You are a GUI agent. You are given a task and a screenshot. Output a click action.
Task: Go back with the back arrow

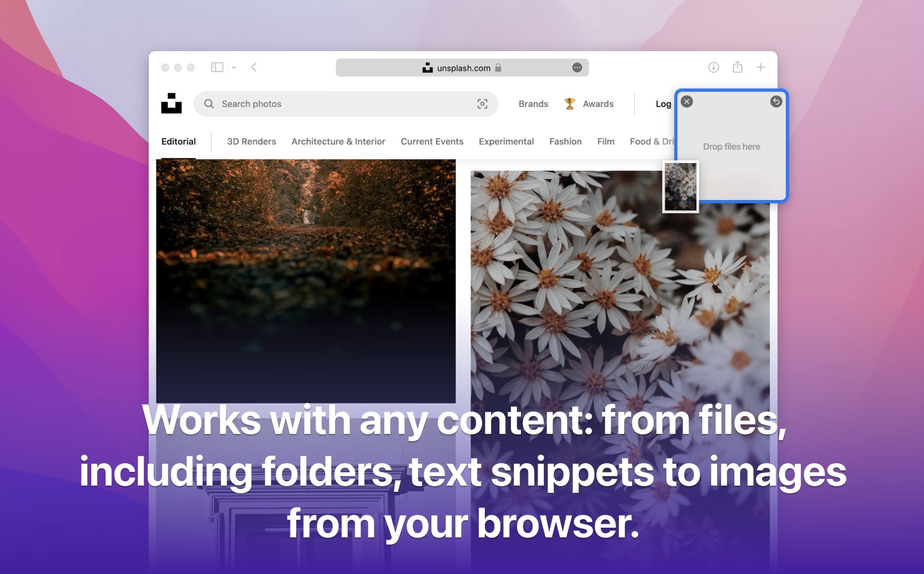tap(254, 67)
